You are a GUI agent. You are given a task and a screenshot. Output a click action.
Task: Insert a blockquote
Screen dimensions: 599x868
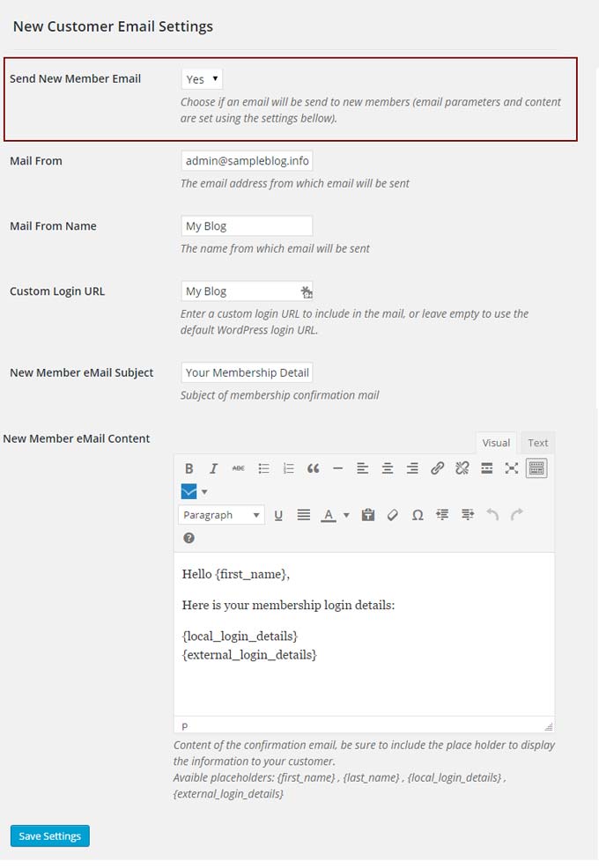(313, 468)
